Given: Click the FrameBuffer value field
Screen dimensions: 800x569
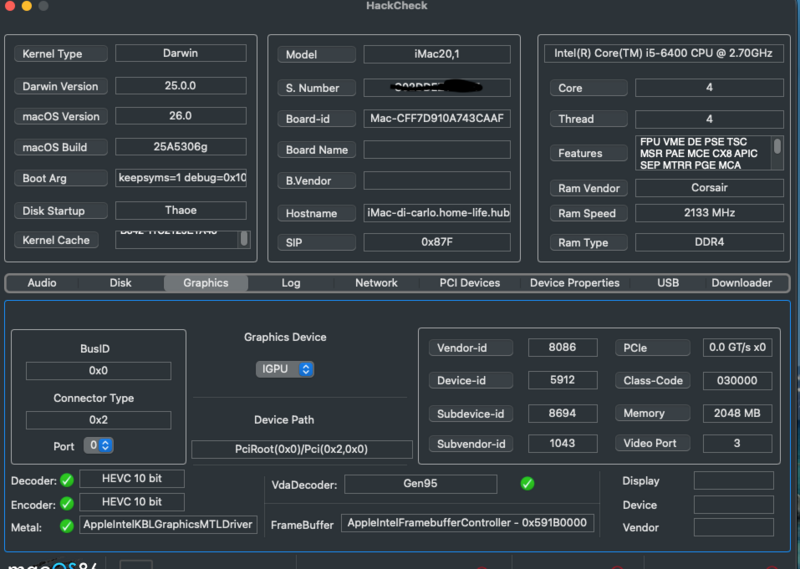Looking at the screenshot, I should click(x=467, y=523).
